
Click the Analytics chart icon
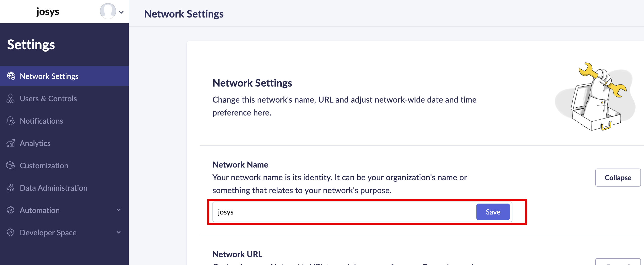10,143
